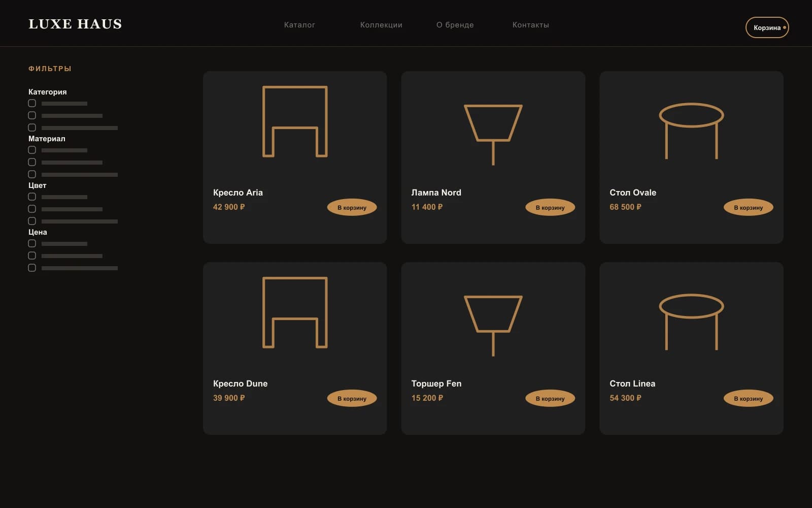Tick the third checkbox under Цвет
Viewport: 812px width, 508px height.
click(x=32, y=221)
